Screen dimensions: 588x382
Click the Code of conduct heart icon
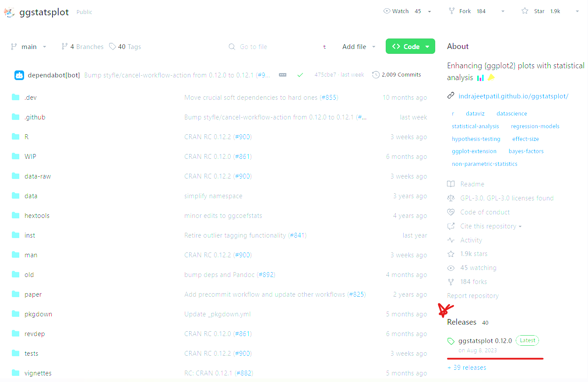[x=451, y=212]
